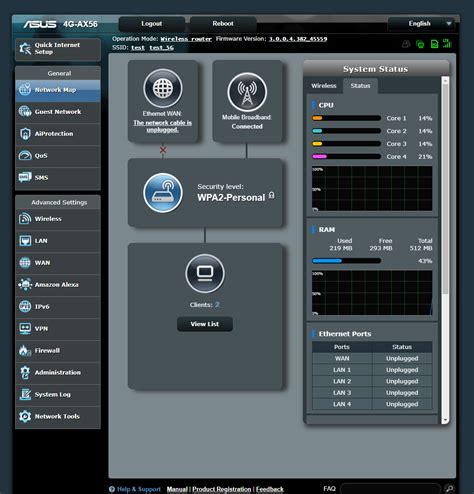Click the RAM usage progress bar

[346, 261]
